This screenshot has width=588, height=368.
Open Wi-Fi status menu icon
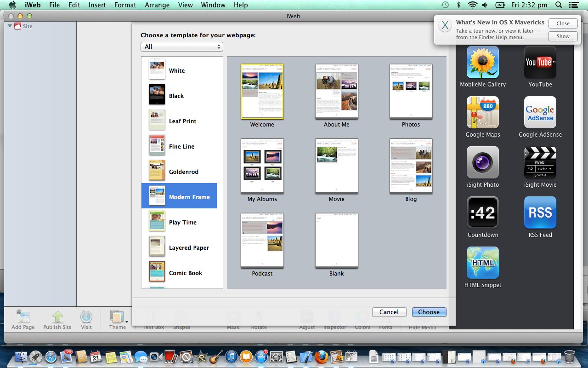(x=473, y=5)
